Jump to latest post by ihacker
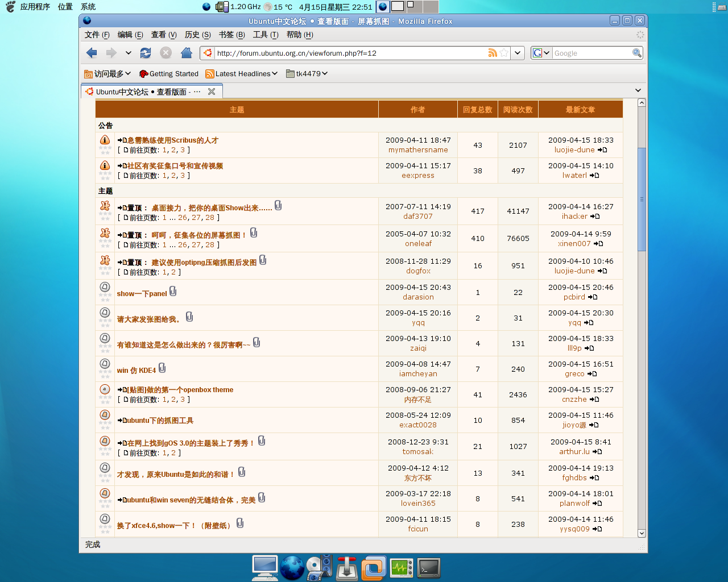Viewport: 728px width, 582px height. click(x=595, y=217)
